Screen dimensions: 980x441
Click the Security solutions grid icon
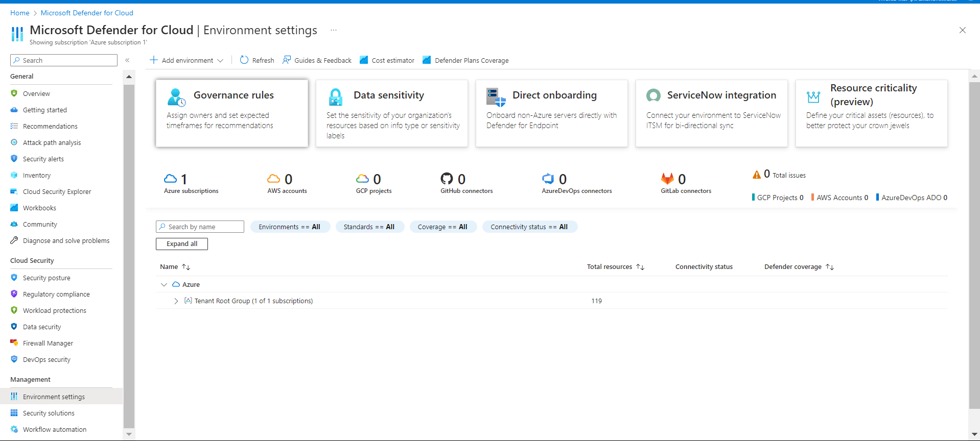coord(14,413)
